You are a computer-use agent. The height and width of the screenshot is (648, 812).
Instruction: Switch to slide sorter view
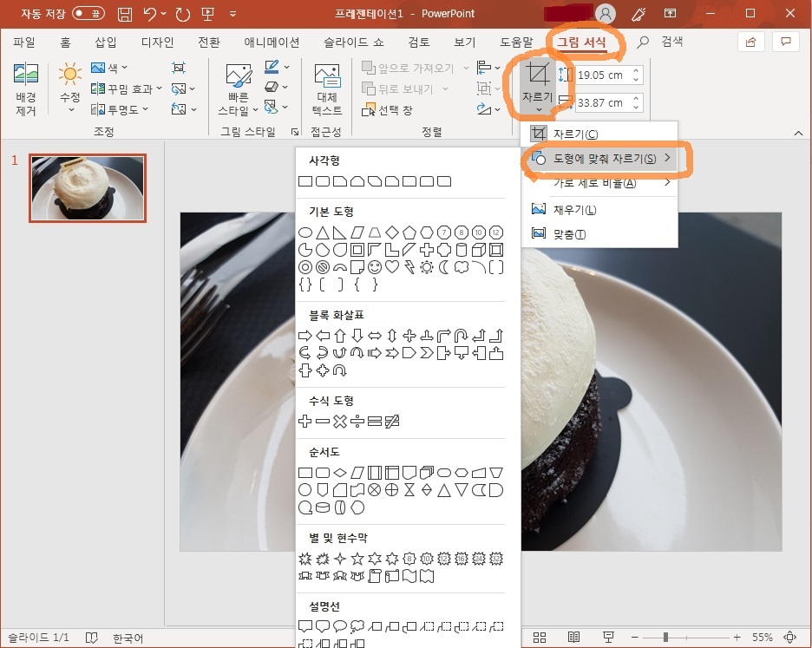click(540, 637)
